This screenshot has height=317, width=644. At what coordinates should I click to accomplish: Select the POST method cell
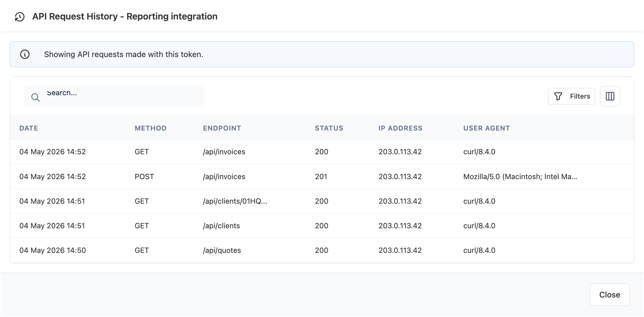click(x=144, y=177)
